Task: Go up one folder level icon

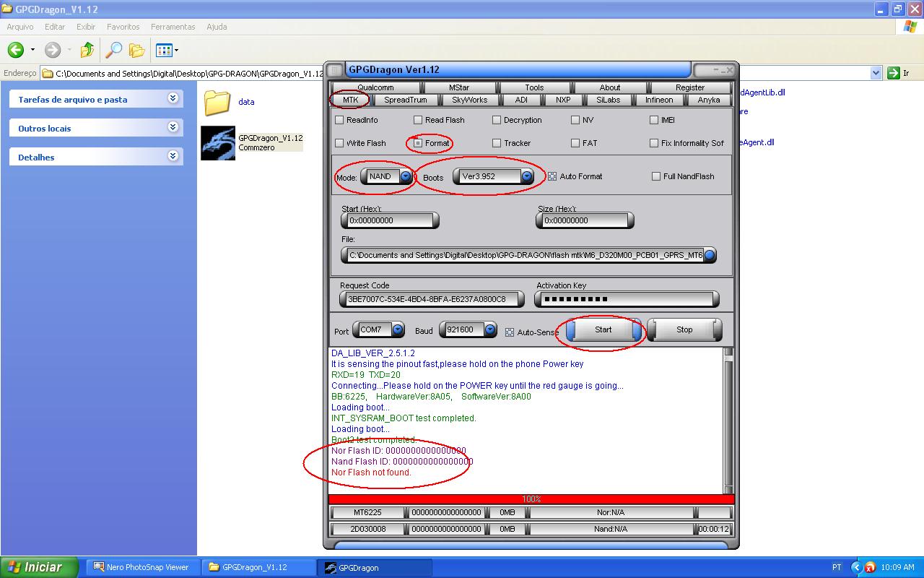Action: pyautogui.click(x=87, y=50)
